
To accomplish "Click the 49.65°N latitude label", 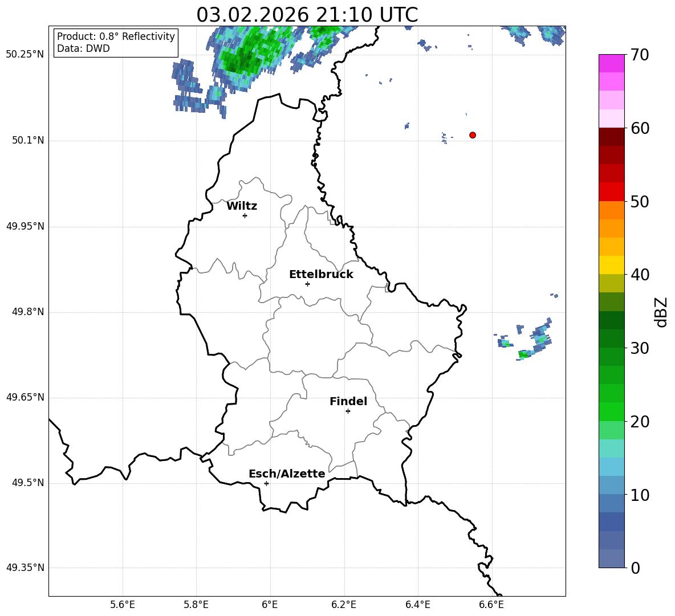I will (25, 397).
